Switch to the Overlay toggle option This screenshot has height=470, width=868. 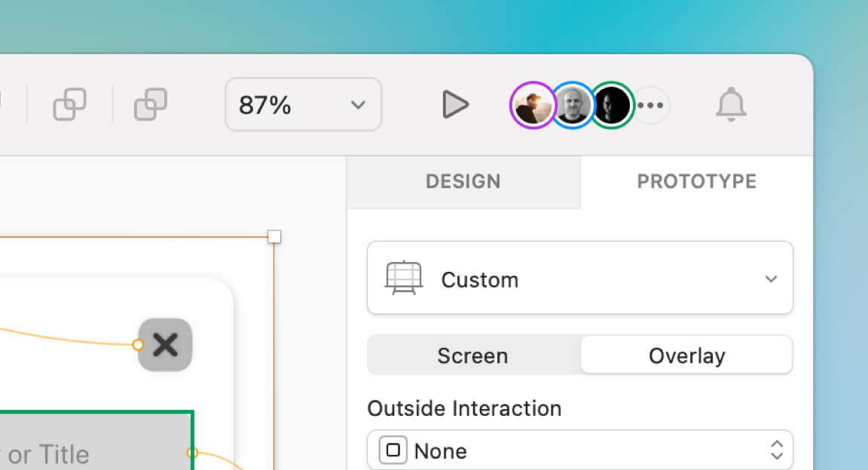tap(686, 355)
